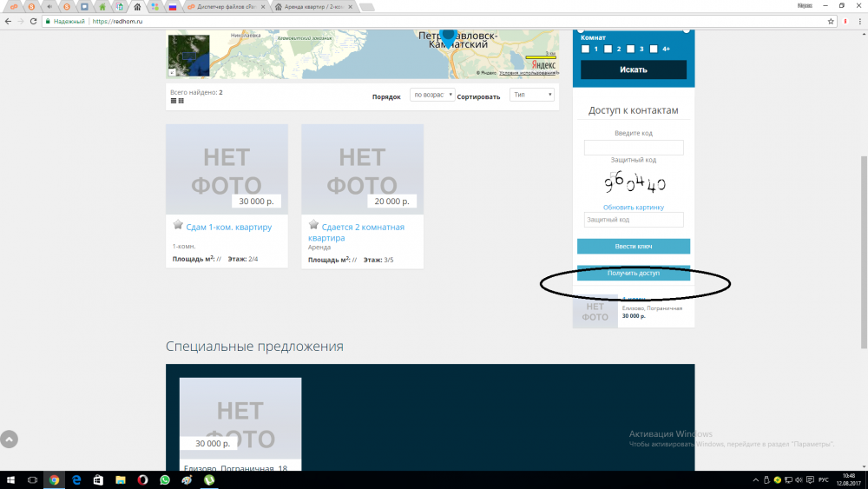Click favorite star on 2-room apartment listing
Viewport: 868px width, 489px height.
(313, 225)
